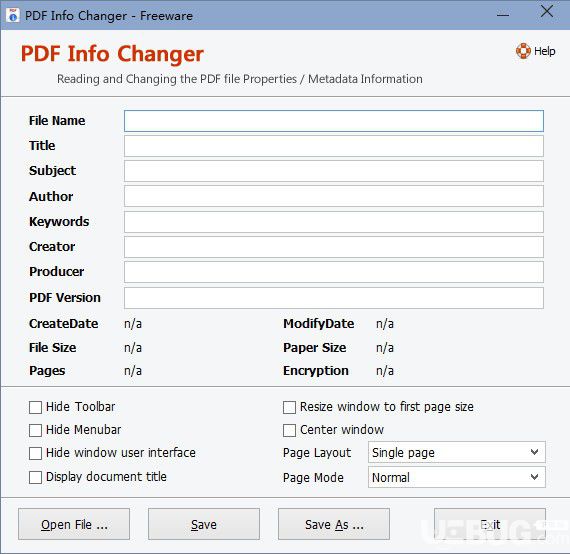Choose the Save As button
Screen dimensions: 570x554
coord(334,524)
